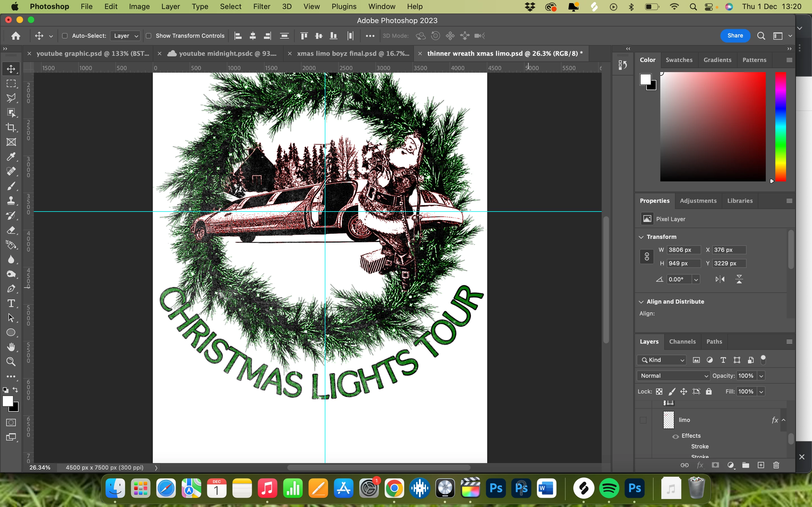Open the Normal blend mode dropdown
This screenshot has height=507, width=812.
673,375
